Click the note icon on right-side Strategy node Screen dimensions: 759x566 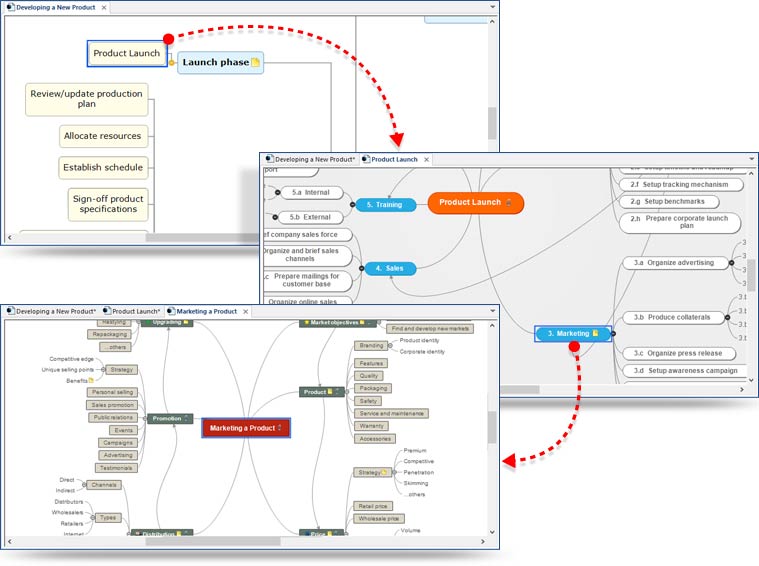coord(384,472)
